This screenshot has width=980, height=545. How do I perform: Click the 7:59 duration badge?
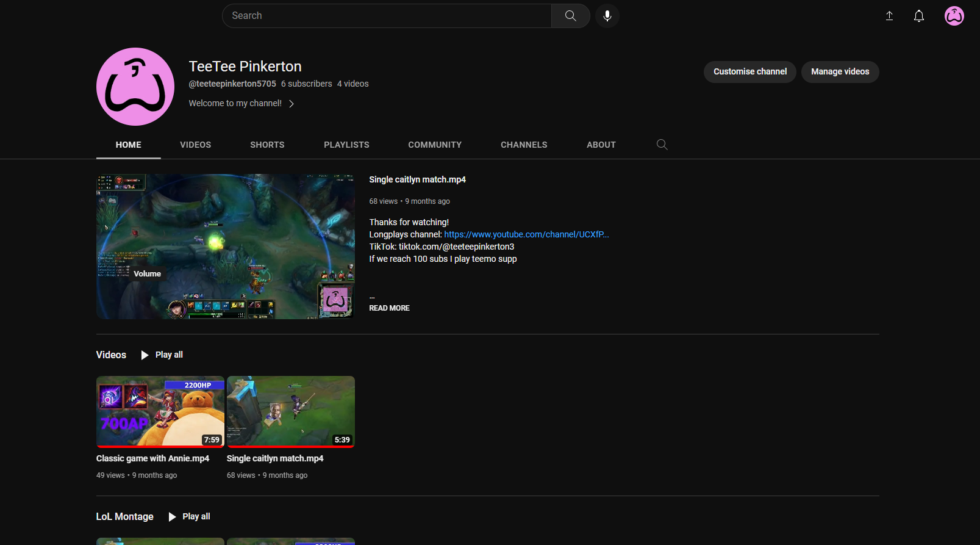click(x=212, y=440)
